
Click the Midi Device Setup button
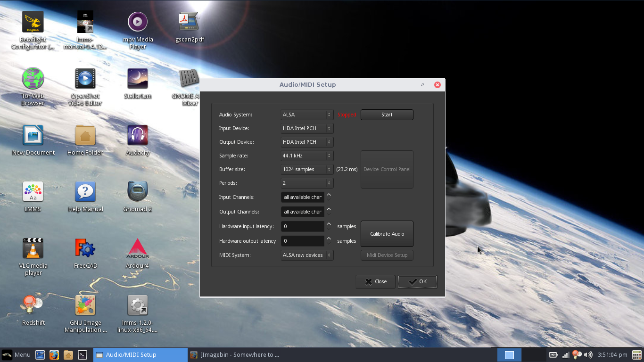click(387, 255)
